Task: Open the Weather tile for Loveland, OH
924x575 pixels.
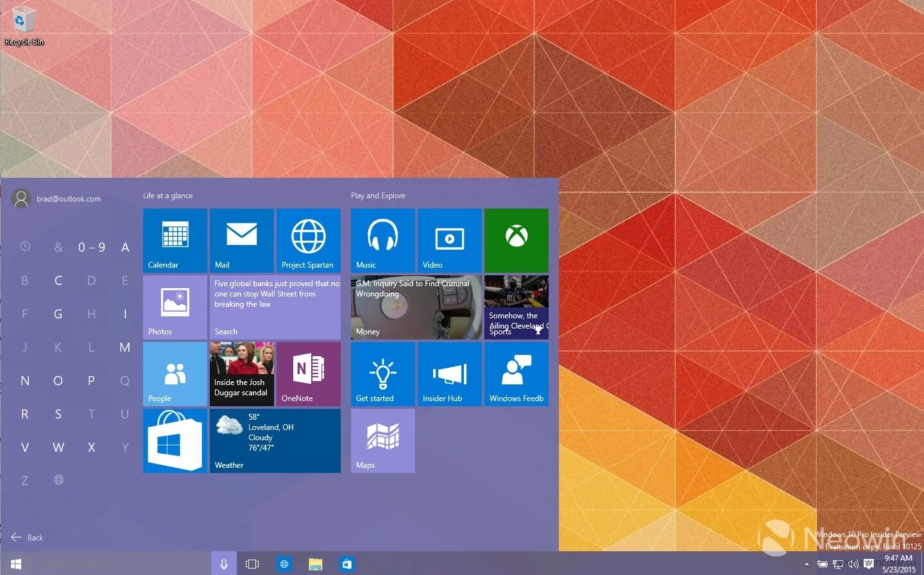Action: click(275, 441)
